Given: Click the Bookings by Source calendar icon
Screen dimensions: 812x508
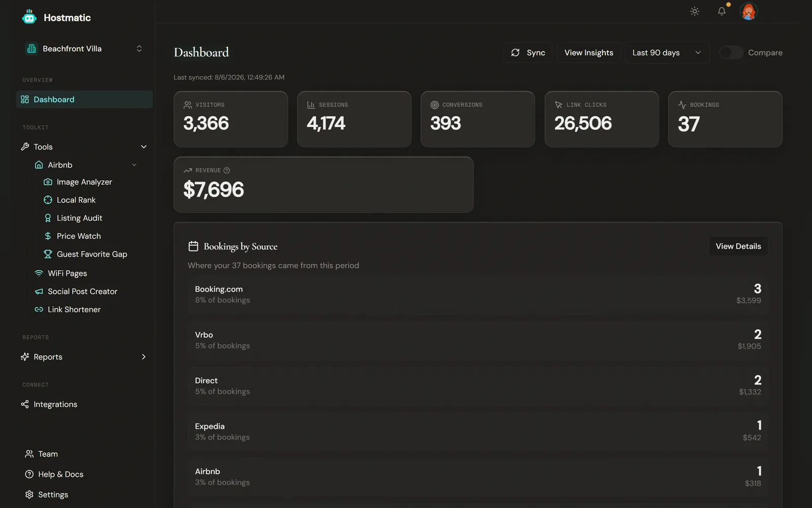Looking at the screenshot, I should [193, 246].
